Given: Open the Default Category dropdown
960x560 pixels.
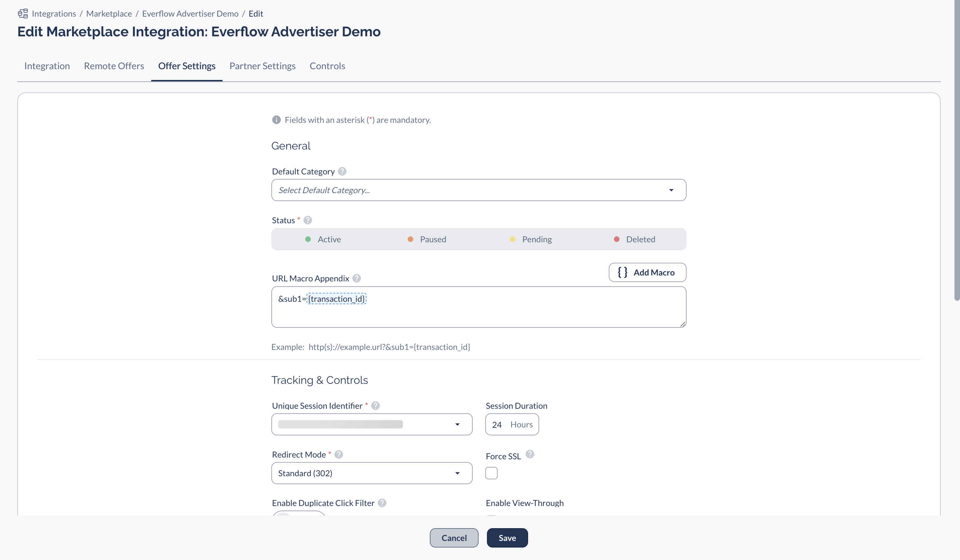Looking at the screenshot, I should 479,190.
